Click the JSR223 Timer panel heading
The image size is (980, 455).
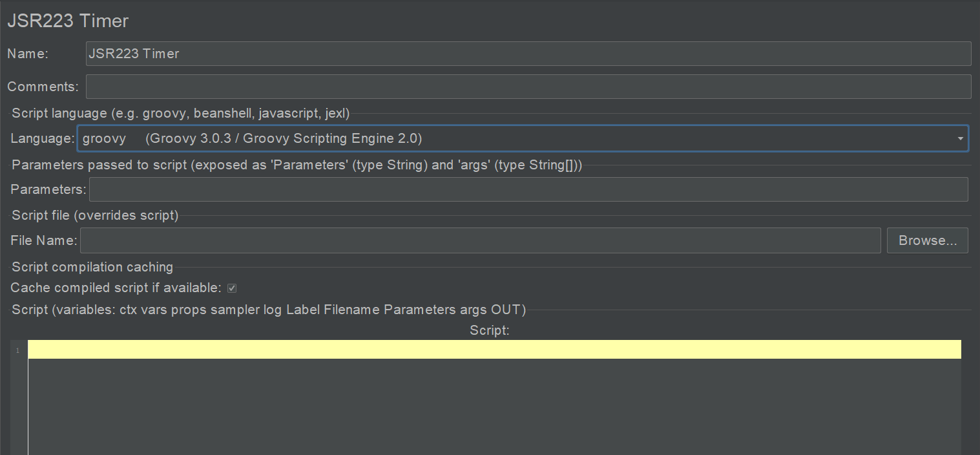click(68, 21)
